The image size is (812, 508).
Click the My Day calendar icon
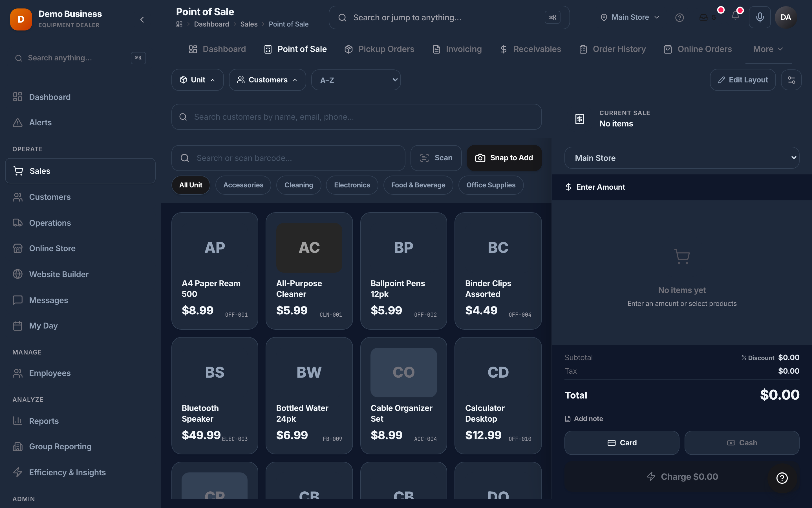tap(17, 326)
